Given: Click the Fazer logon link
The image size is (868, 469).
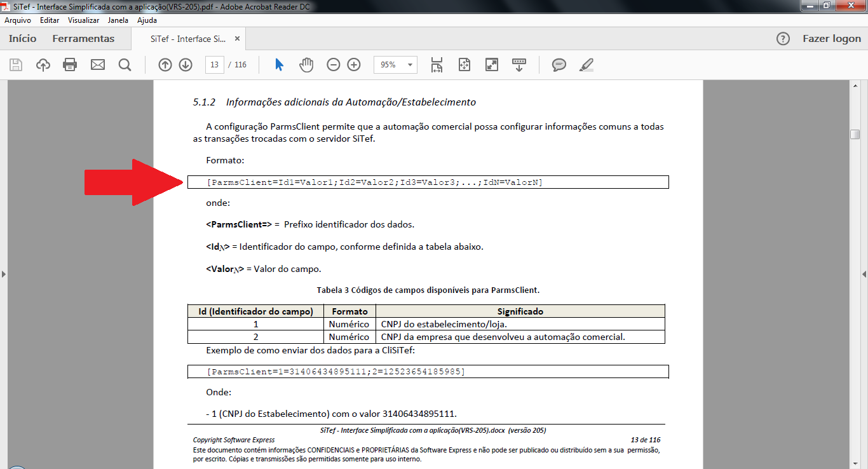Looking at the screenshot, I should click(832, 39).
